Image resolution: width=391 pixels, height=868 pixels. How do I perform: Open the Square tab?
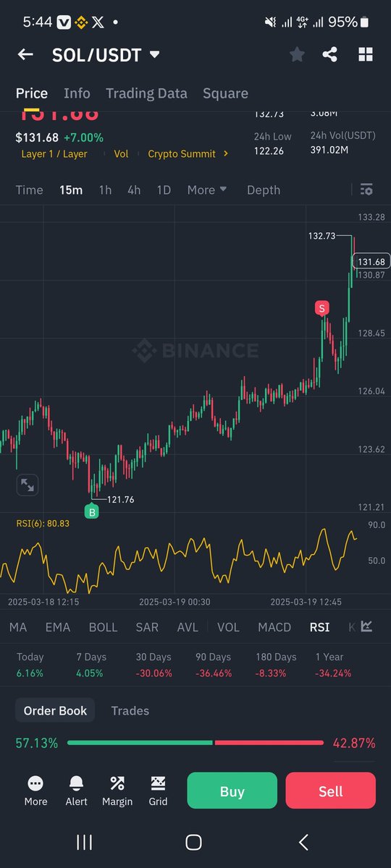click(x=225, y=93)
